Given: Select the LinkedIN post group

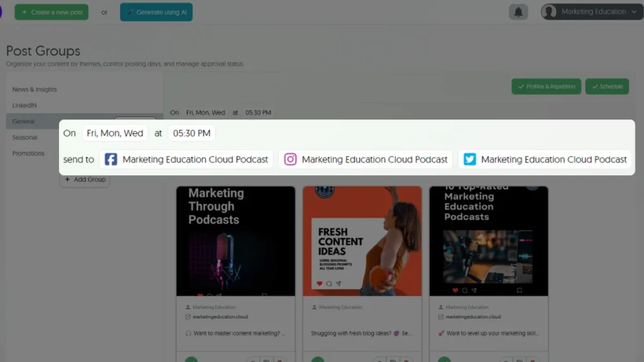Looking at the screenshot, I should point(25,106).
